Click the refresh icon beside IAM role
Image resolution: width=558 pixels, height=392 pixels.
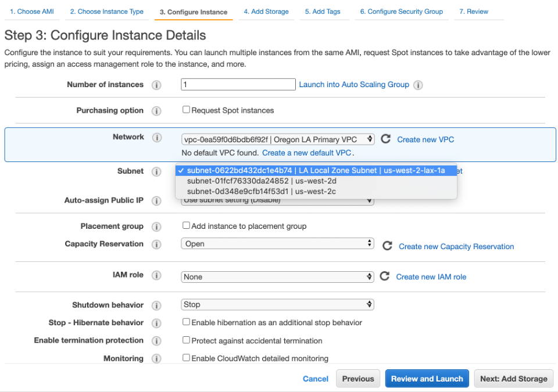[384, 276]
